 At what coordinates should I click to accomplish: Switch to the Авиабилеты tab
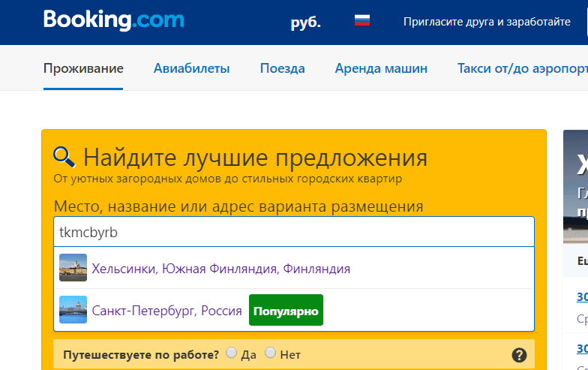click(x=192, y=68)
